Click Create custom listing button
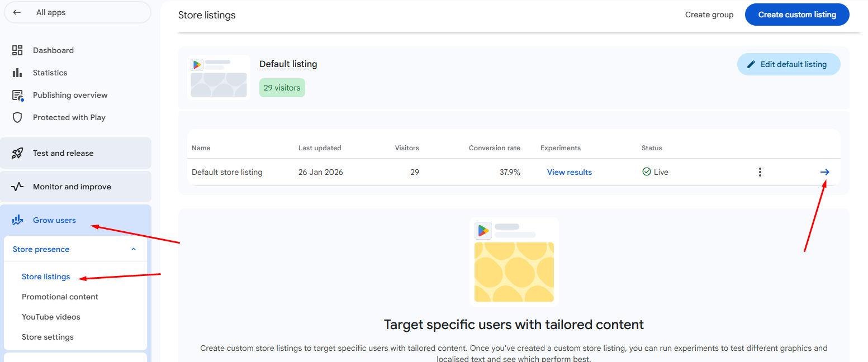Screen dimensions: 868x362 [797, 15]
